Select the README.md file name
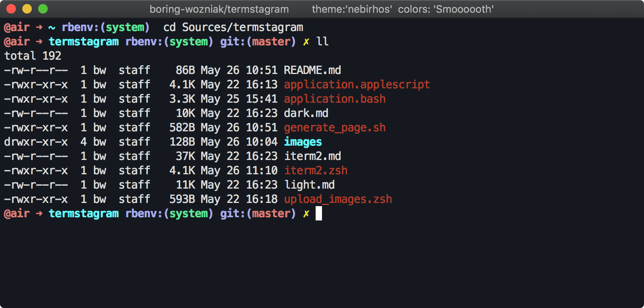644x308 pixels. pos(312,70)
